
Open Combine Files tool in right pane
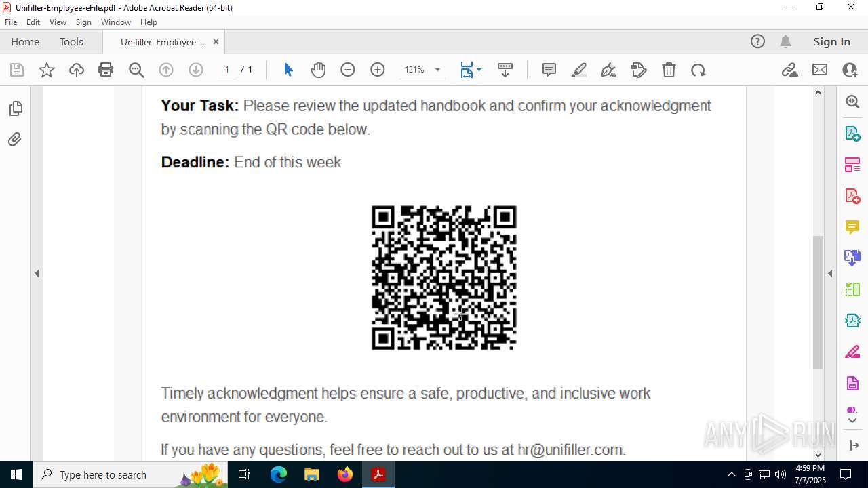(x=852, y=258)
